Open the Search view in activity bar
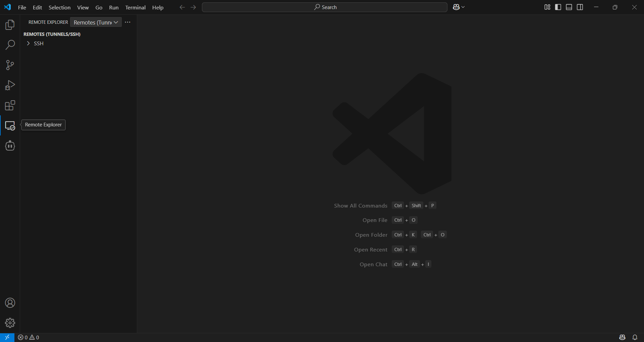Screen dimensions: 644x342 pos(10,45)
